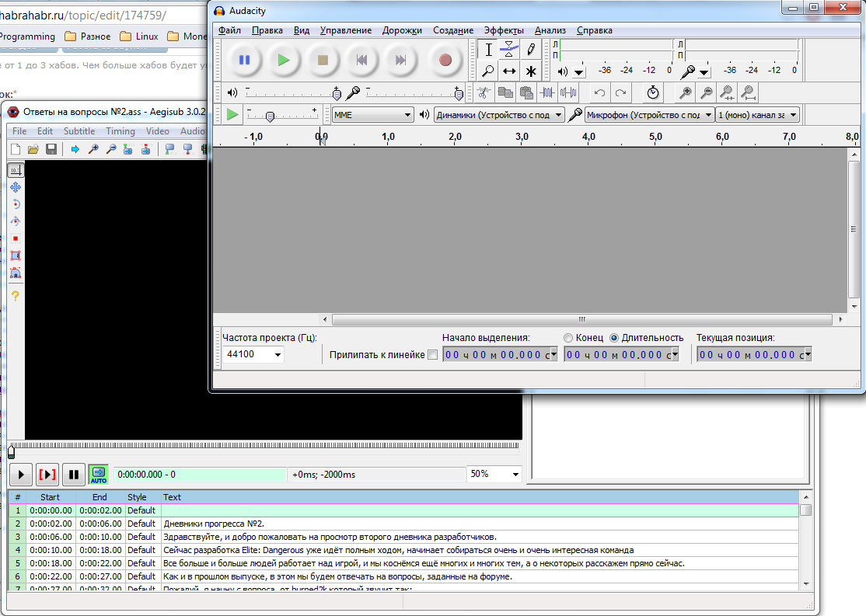Select Audacity's Multi-tool asterisk
The height and width of the screenshot is (616, 866).
[531, 71]
